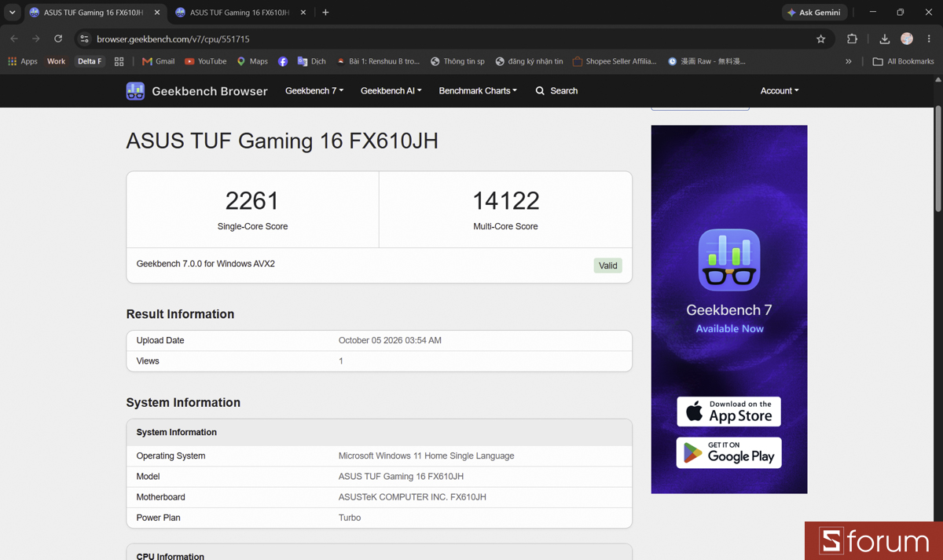Click the Ask Gemini button

tap(814, 13)
